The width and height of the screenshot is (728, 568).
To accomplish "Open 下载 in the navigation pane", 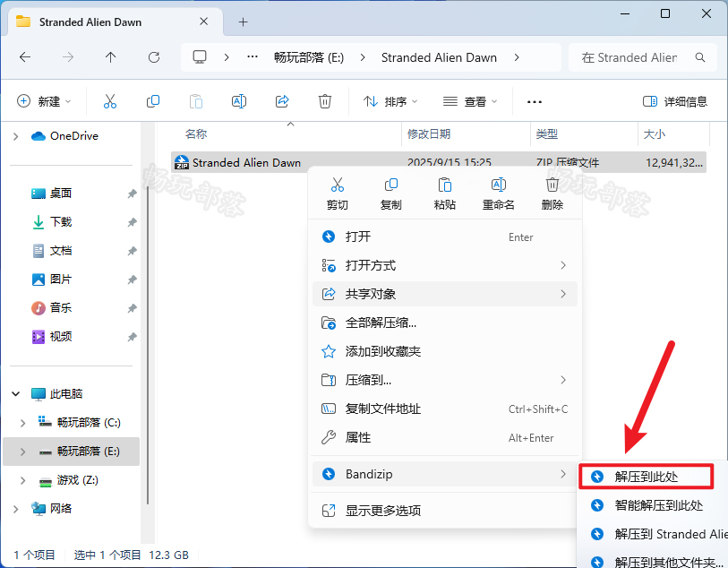I will 61,222.
